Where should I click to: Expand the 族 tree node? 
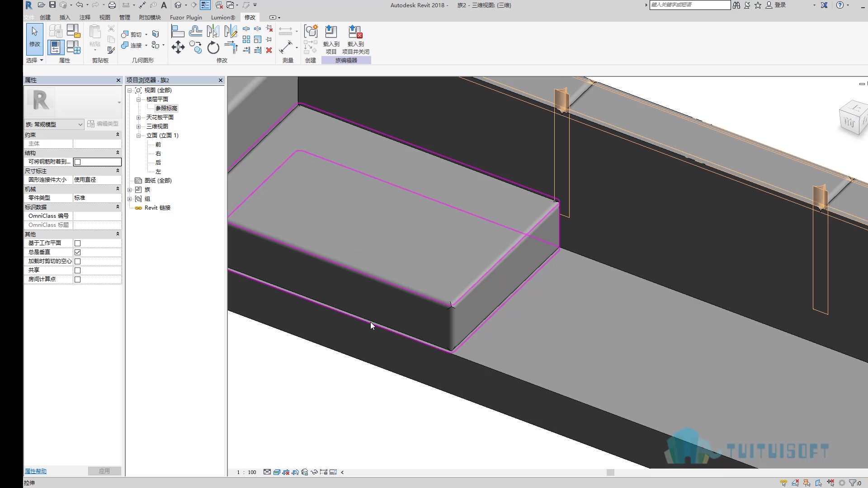[x=129, y=190]
